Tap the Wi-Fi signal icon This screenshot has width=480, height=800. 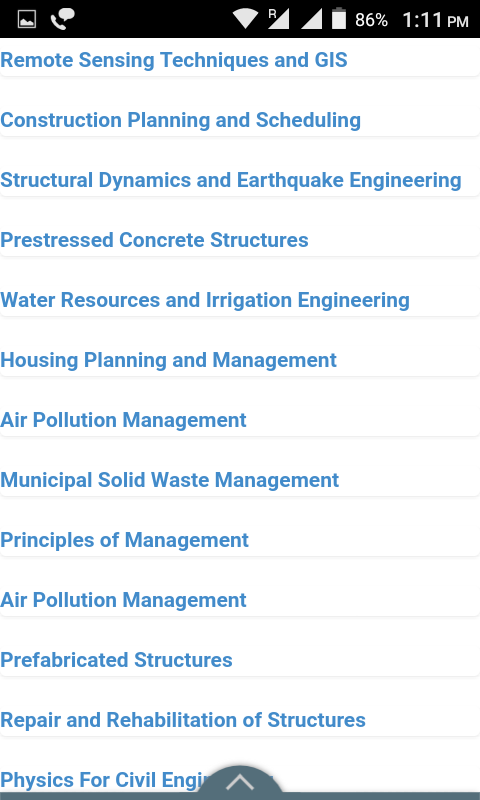[x=245, y=19]
